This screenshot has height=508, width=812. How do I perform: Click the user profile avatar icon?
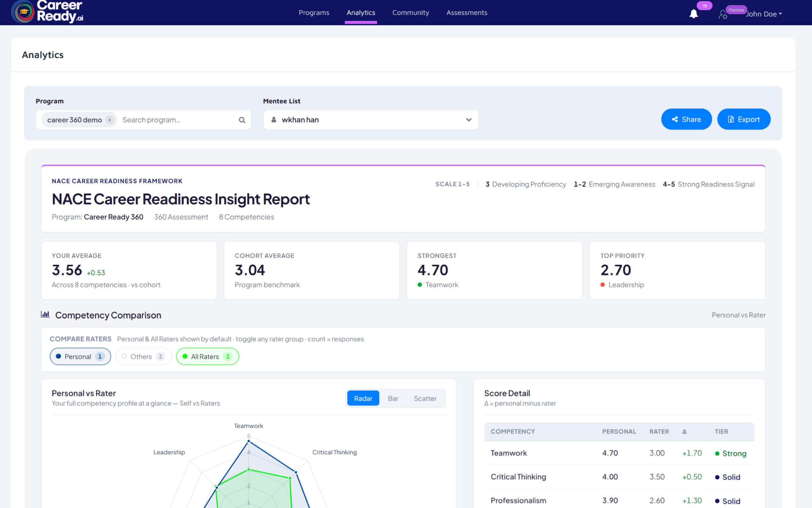(723, 15)
